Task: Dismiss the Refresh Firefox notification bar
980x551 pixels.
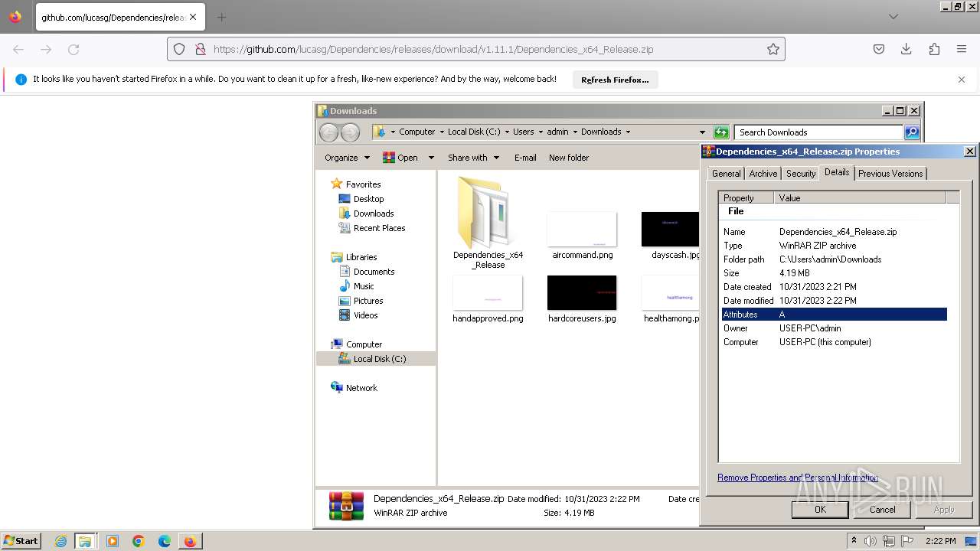Action: tap(962, 80)
